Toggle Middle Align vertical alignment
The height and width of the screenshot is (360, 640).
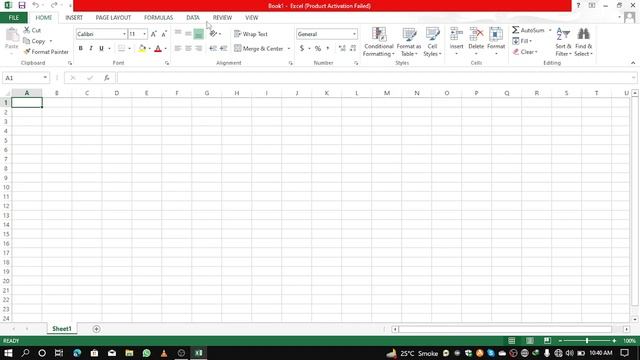coord(188,33)
